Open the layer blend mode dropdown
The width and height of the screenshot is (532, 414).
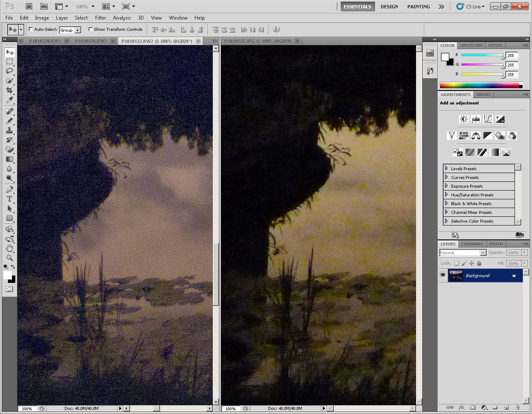click(463, 253)
